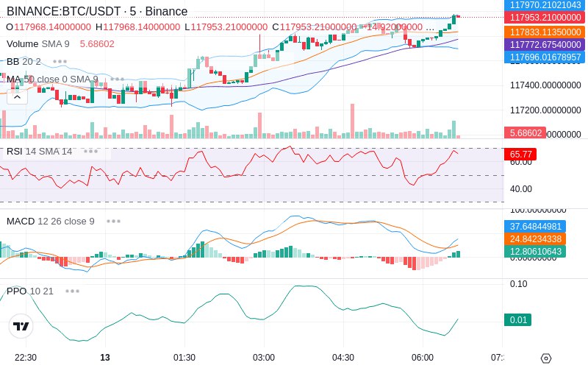This screenshot has width=588, height=368.
Task: Click the 01:30 time axis label
Action: 184,358
